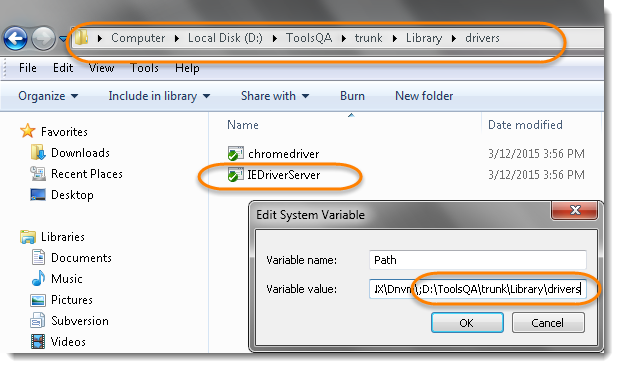
Task: Sort files by the Date modified column
Action: 525,125
